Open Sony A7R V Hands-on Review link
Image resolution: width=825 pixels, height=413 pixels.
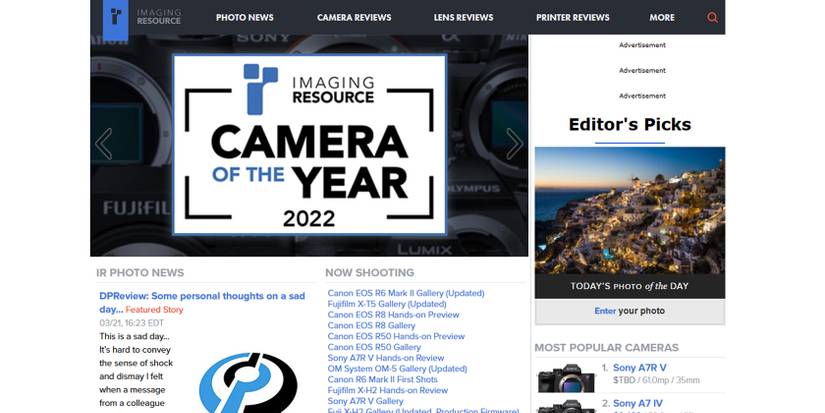click(x=386, y=358)
